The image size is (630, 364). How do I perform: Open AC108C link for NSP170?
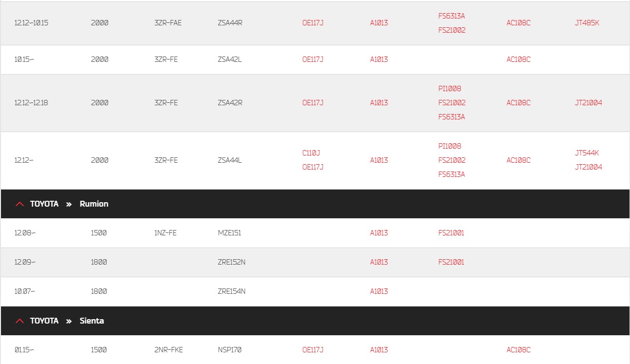pyautogui.click(x=518, y=350)
